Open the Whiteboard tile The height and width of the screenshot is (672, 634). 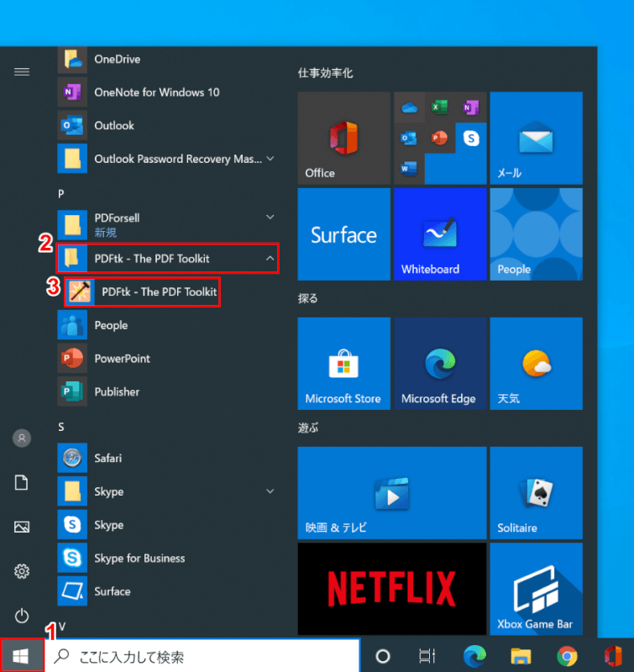click(440, 234)
